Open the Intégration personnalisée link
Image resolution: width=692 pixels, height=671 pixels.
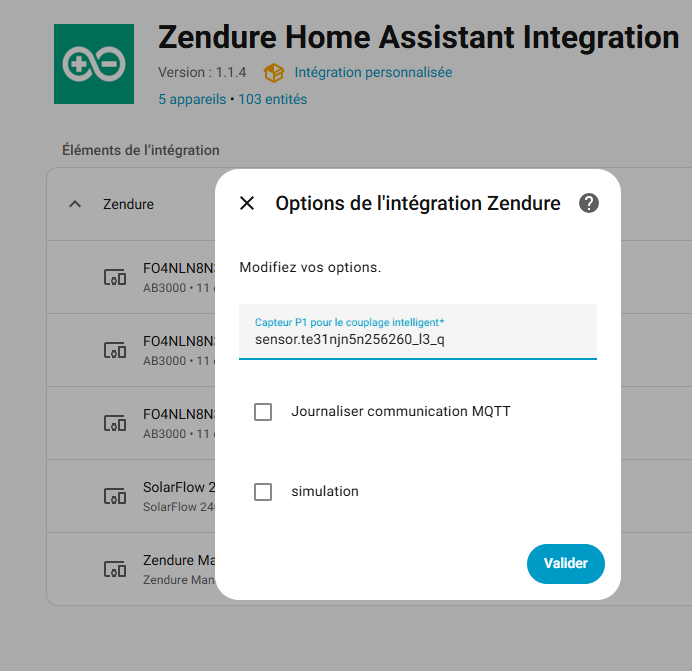pyautogui.click(x=373, y=73)
